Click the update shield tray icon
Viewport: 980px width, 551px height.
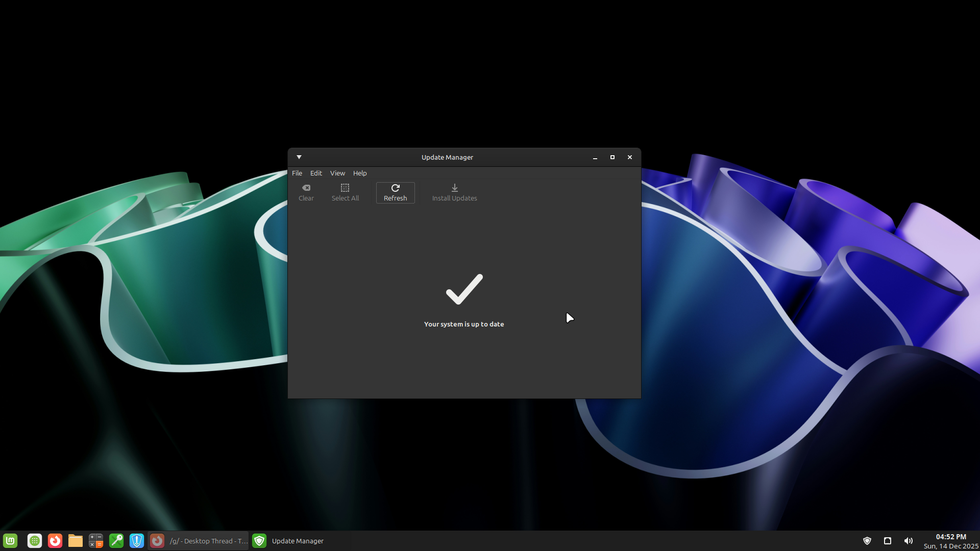[x=867, y=541]
